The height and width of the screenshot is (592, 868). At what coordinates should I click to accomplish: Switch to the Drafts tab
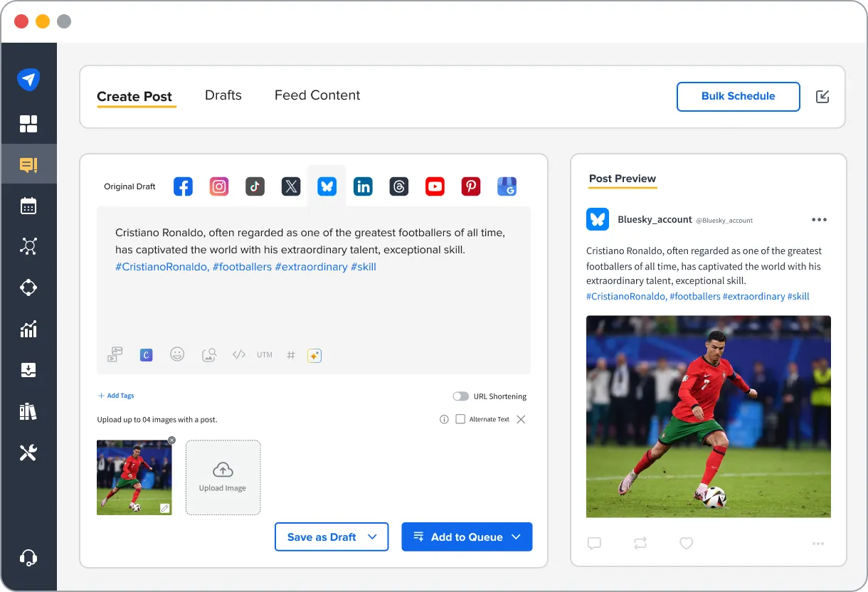pos(223,95)
